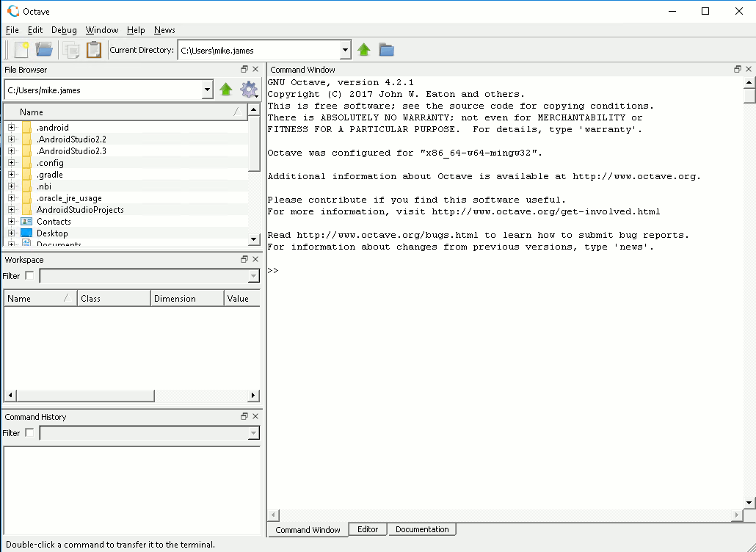Select the .nbi folder row
This screenshot has height=552, width=756.
pyautogui.click(x=126, y=186)
